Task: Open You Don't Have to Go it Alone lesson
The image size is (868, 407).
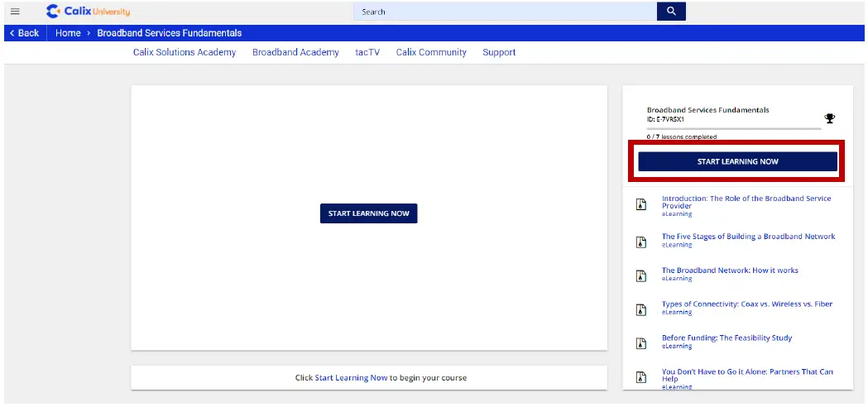Action: [747, 376]
